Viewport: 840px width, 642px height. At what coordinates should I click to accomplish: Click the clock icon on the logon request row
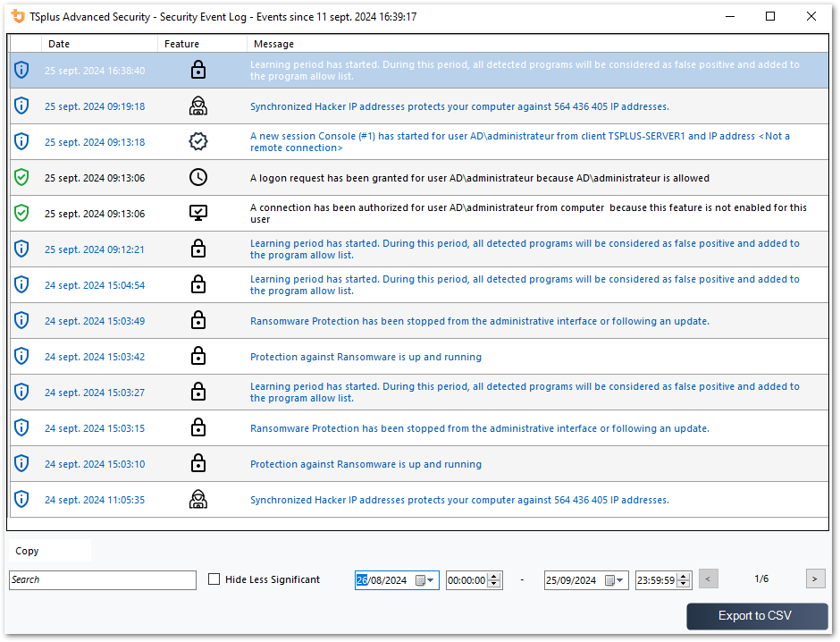click(x=198, y=176)
